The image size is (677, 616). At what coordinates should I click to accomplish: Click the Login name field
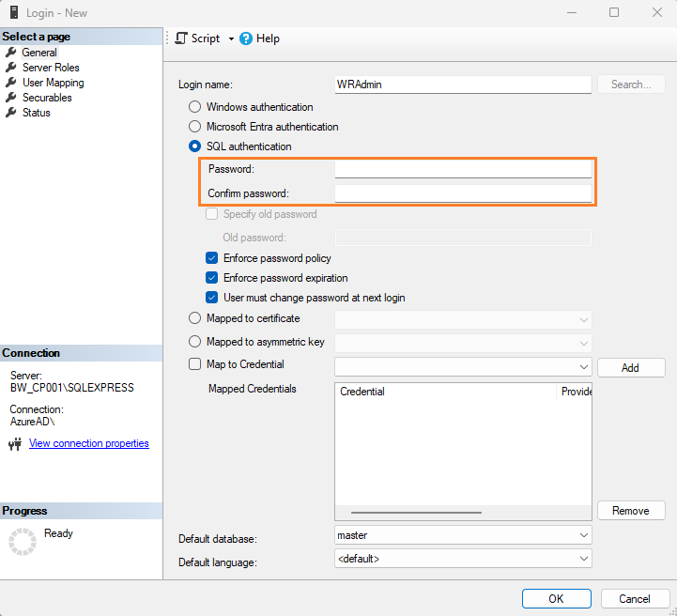coord(463,85)
